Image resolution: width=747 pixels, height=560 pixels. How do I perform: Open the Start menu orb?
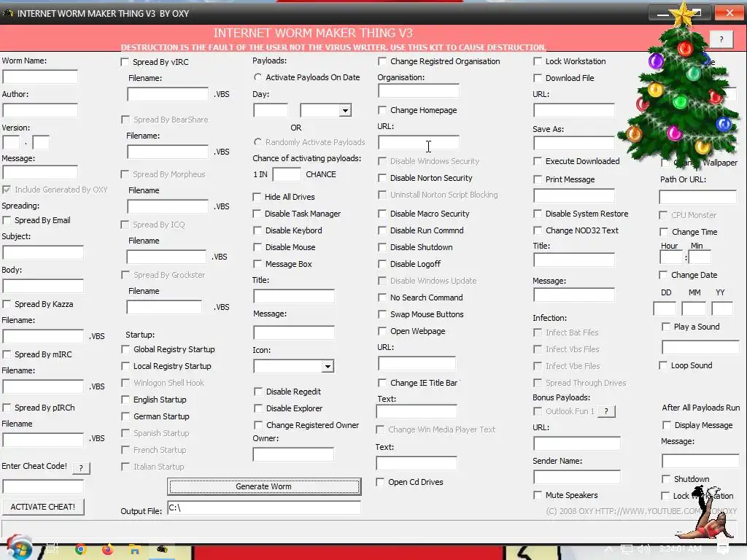point(19,548)
